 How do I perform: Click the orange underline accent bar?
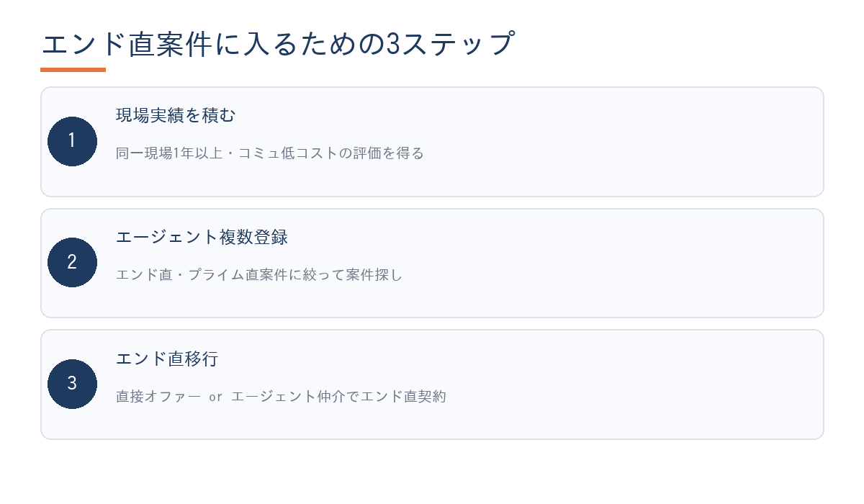pyautogui.click(x=73, y=70)
